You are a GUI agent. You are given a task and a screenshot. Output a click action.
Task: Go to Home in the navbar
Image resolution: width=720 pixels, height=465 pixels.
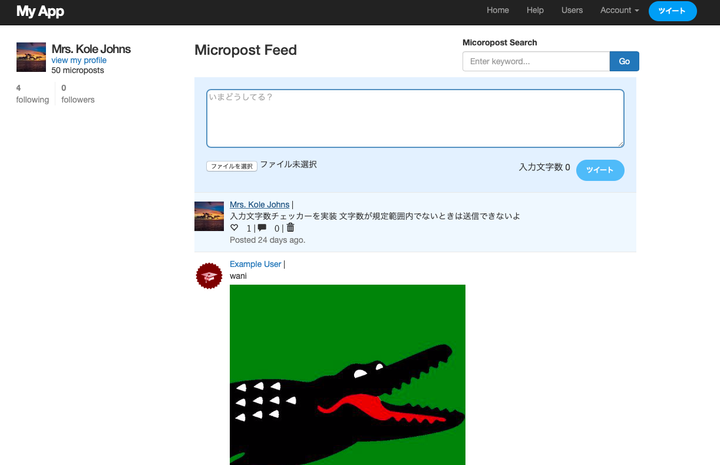pos(498,10)
